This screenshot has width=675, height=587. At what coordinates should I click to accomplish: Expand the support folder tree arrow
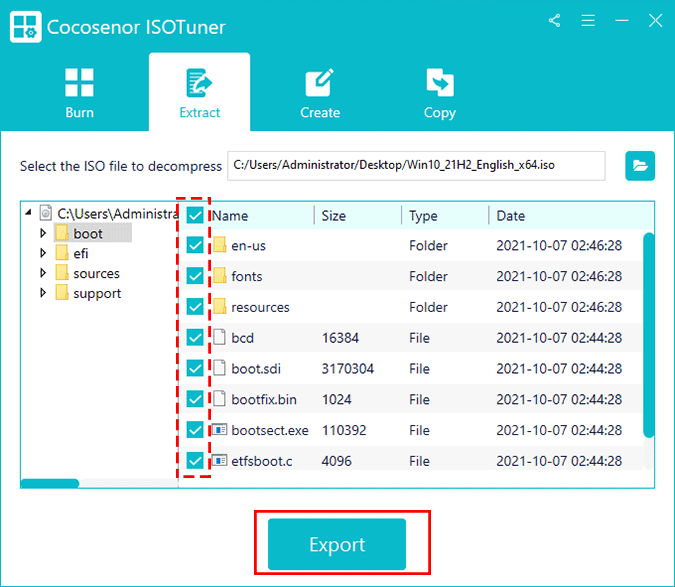pos(43,293)
